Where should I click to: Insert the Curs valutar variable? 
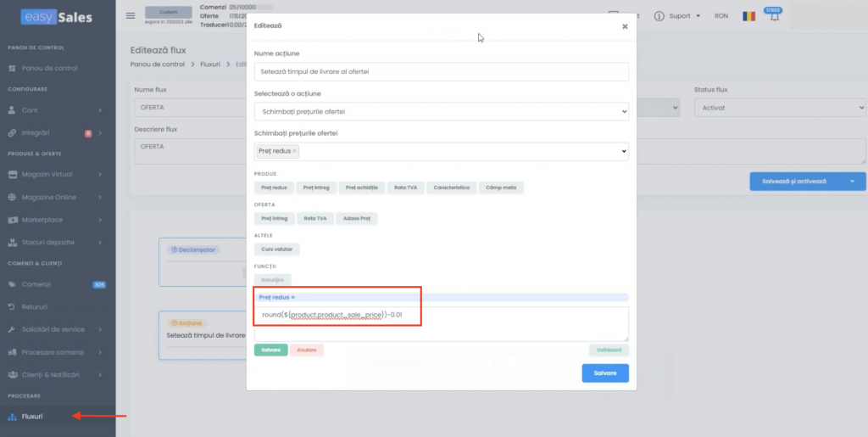click(276, 249)
